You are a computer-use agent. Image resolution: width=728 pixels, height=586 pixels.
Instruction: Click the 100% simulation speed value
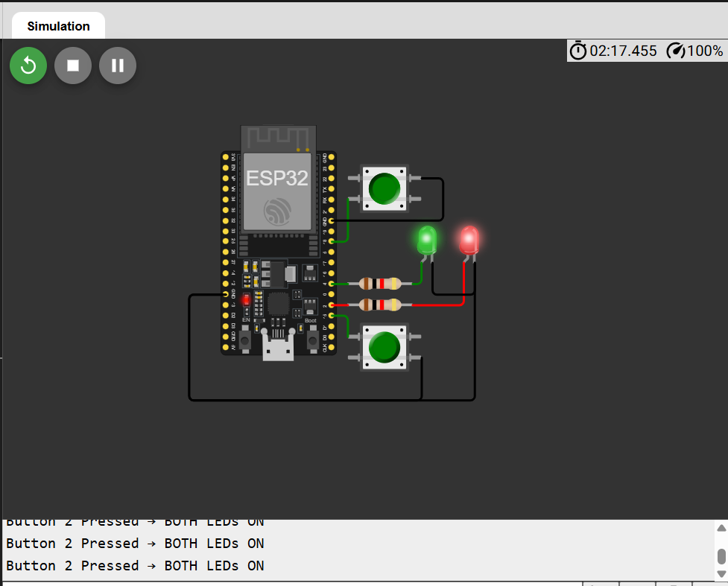(x=705, y=51)
